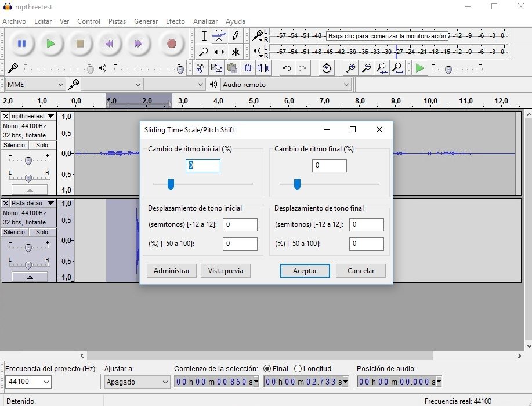Toggle Silencio on Pista de au track
This screenshot has width=532, height=406.
point(15,233)
